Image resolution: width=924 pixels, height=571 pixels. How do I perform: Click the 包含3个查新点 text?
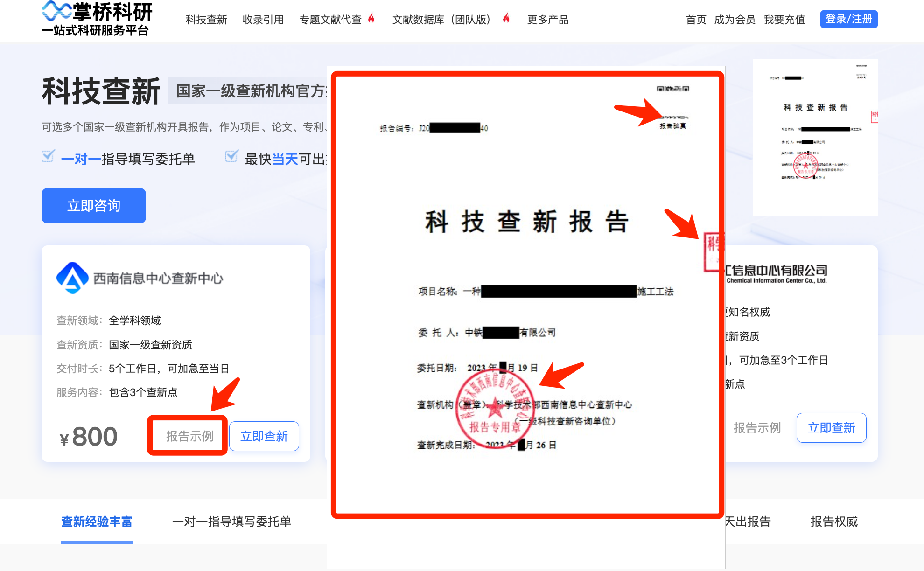pos(143,392)
